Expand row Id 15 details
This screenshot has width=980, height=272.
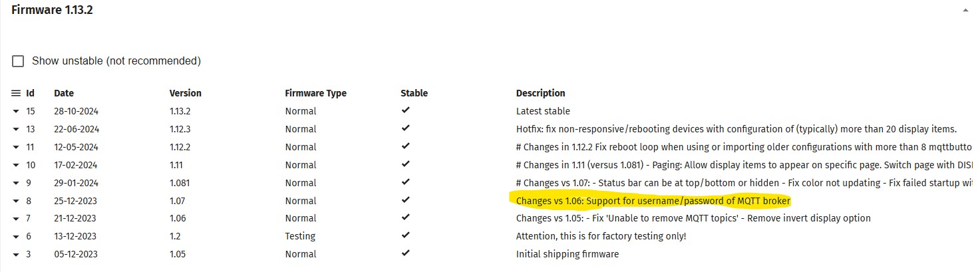17,112
